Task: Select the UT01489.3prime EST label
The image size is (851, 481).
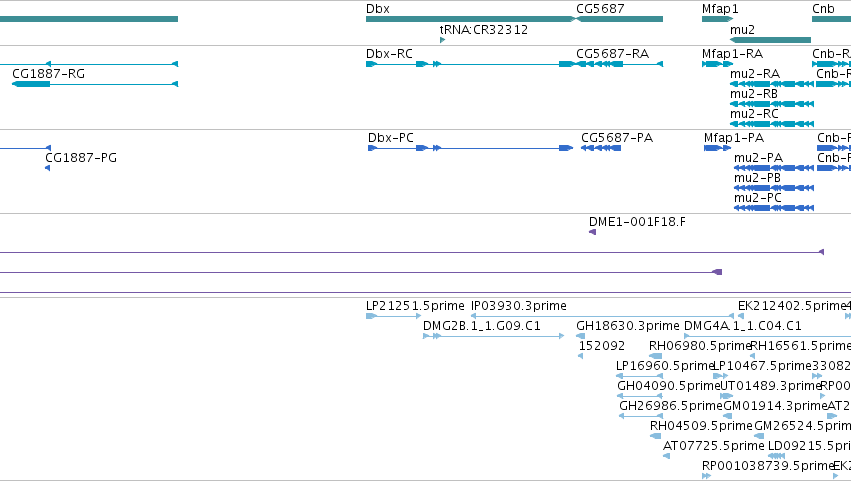Action: pyautogui.click(x=770, y=387)
